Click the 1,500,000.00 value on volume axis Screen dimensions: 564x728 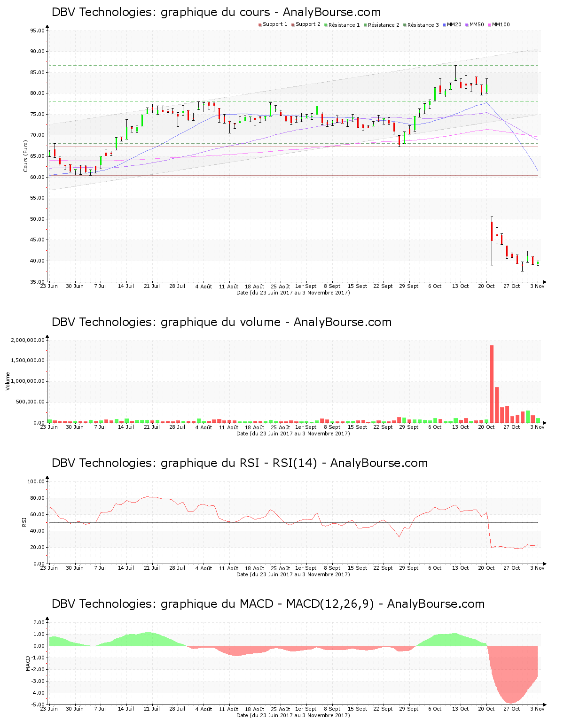click(28, 361)
